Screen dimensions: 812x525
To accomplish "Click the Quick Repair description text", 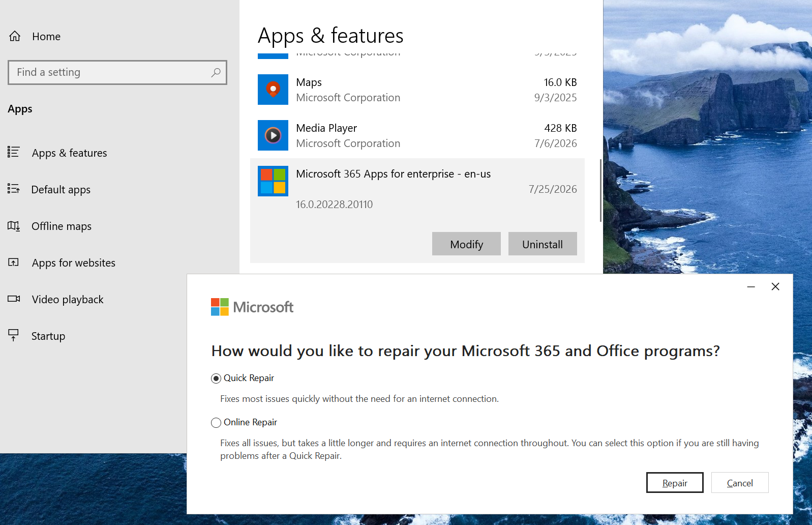I will [x=359, y=399].
